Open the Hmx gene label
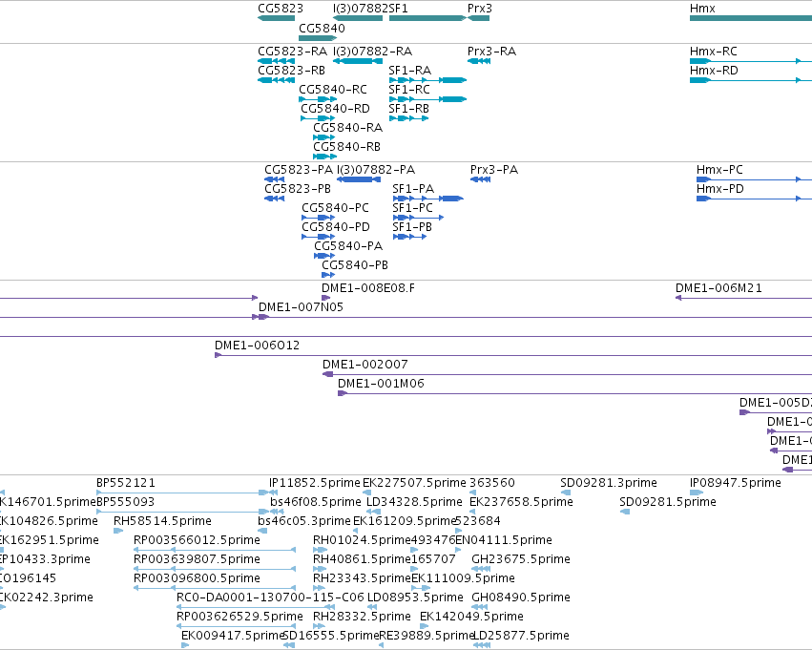 [x=702, y=9]
